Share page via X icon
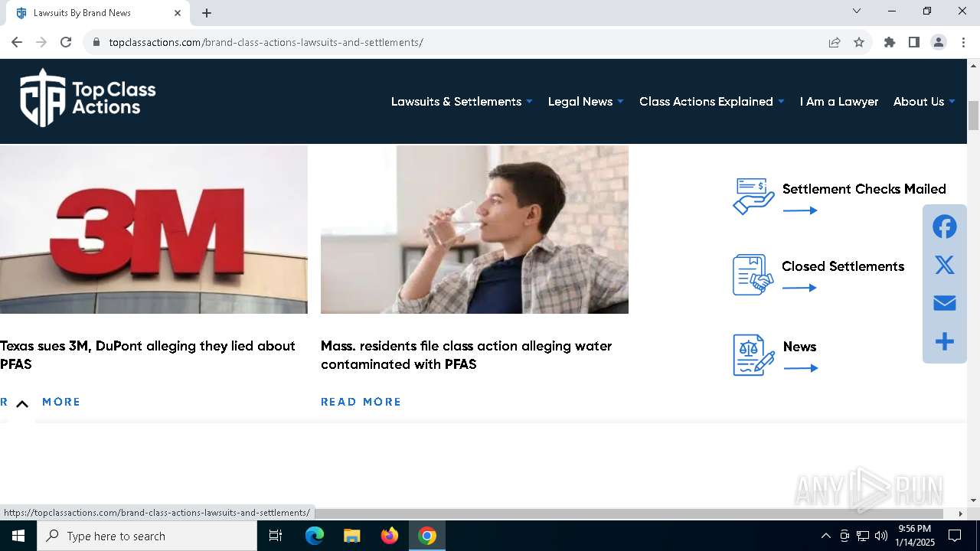980x551 pixels. 945,265
